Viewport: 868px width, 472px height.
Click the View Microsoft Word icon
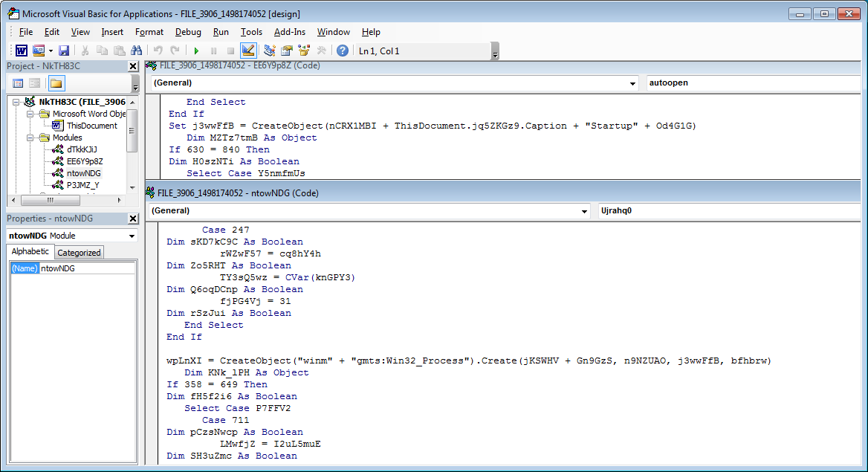(21, 51)
